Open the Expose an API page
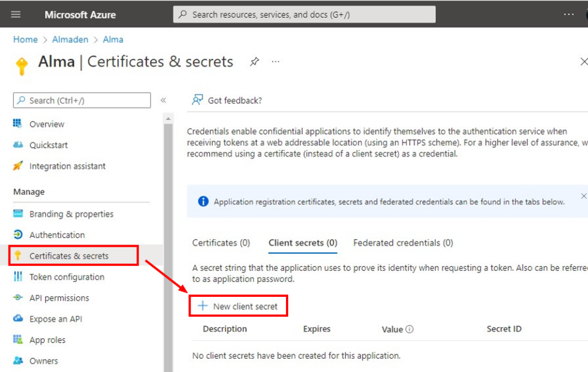The height and width of the screenshot is (372, 588). [x=56, y=319]
